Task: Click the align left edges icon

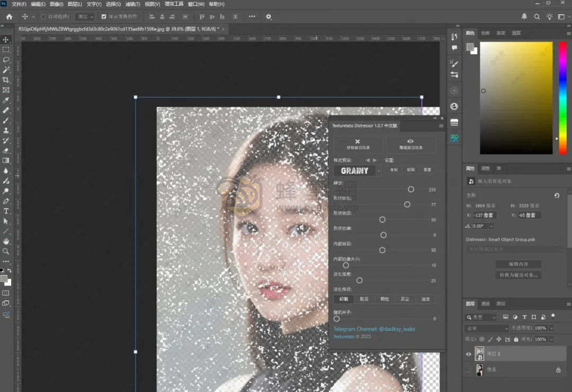Action: point(152,17)
